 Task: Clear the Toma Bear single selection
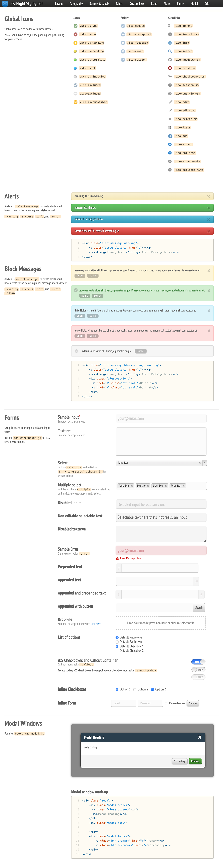click(x=199, y=463)
